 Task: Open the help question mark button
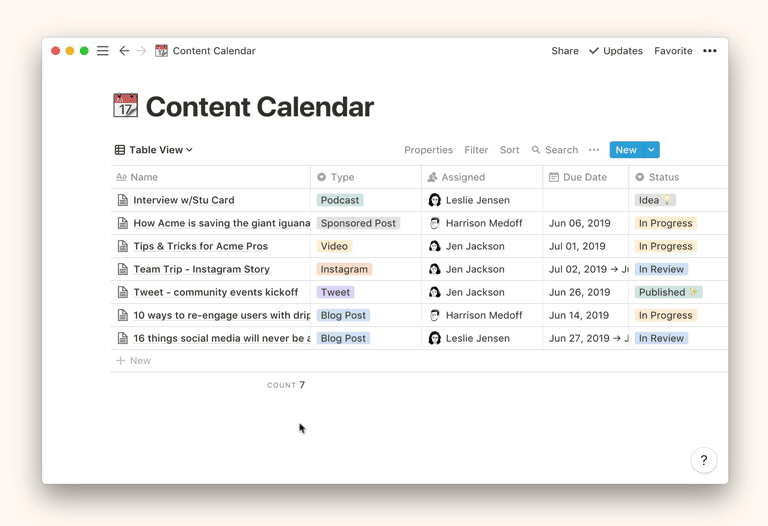point(703,460)
